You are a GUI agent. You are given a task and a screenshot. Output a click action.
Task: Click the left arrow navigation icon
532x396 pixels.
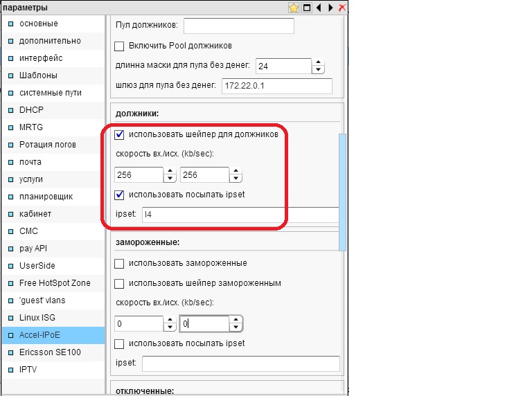[318, 8]
